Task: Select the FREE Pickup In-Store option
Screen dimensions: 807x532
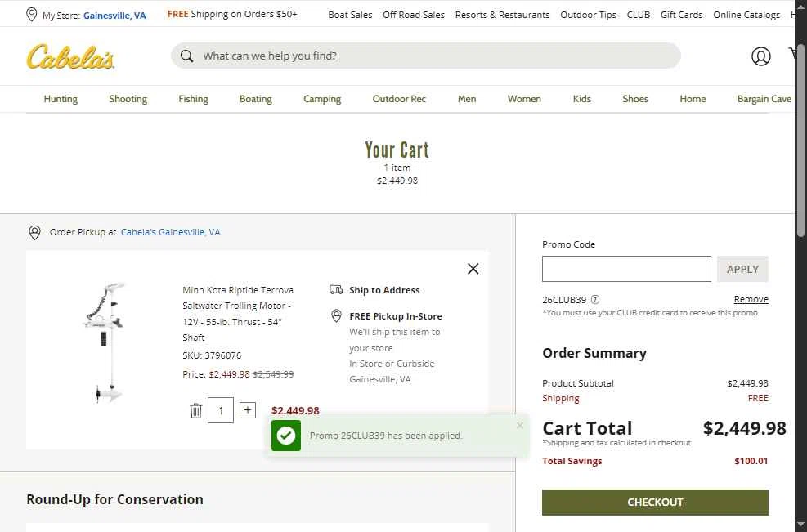Action: (395, 316)
